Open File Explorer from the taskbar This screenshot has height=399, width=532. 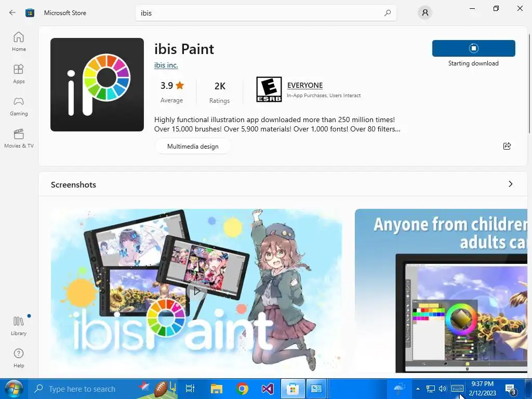[216, 389]
